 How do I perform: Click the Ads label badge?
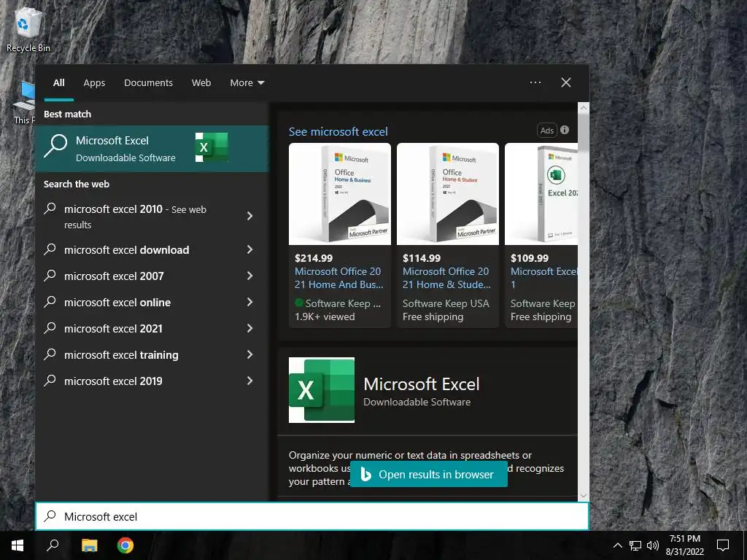click(x=547, y=131)
